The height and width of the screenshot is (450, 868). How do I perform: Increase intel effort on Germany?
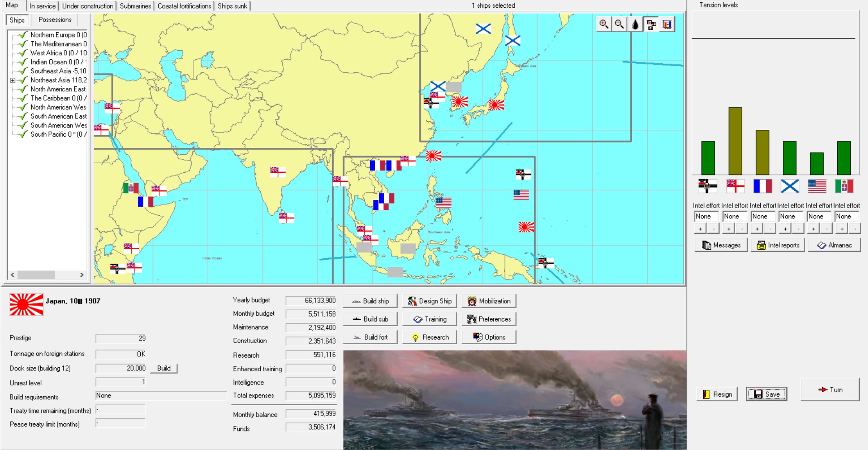701,229
